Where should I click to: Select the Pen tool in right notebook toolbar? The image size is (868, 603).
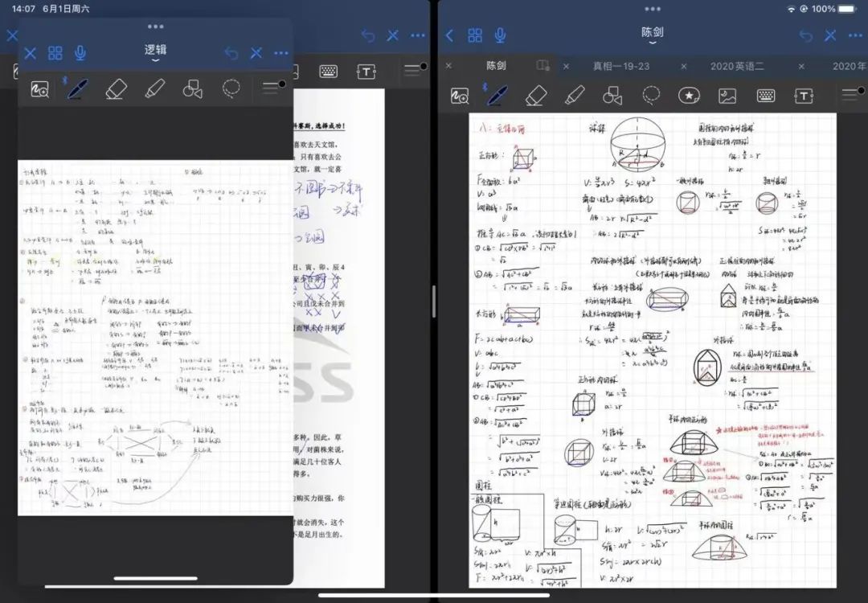click(497, 95)
